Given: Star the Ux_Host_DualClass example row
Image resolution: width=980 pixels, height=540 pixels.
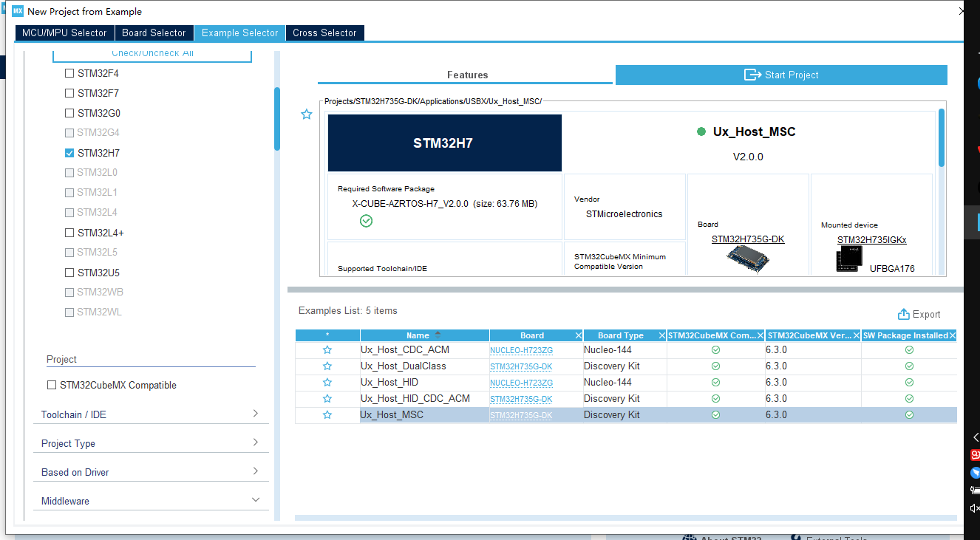Looking at the screenshot, I should [327, 366].
